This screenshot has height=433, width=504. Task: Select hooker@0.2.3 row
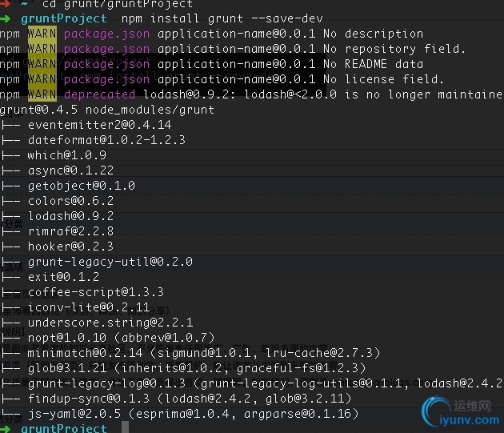coord(70,247)
